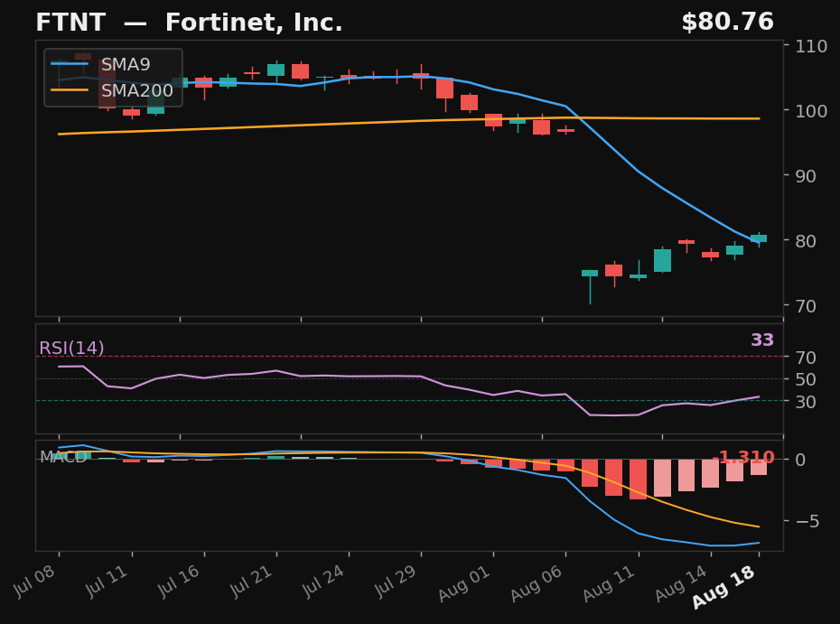This screenshot has width=840, height=624.
Task: Click the Jul 24 date label
Action: (x=323, y=580)
